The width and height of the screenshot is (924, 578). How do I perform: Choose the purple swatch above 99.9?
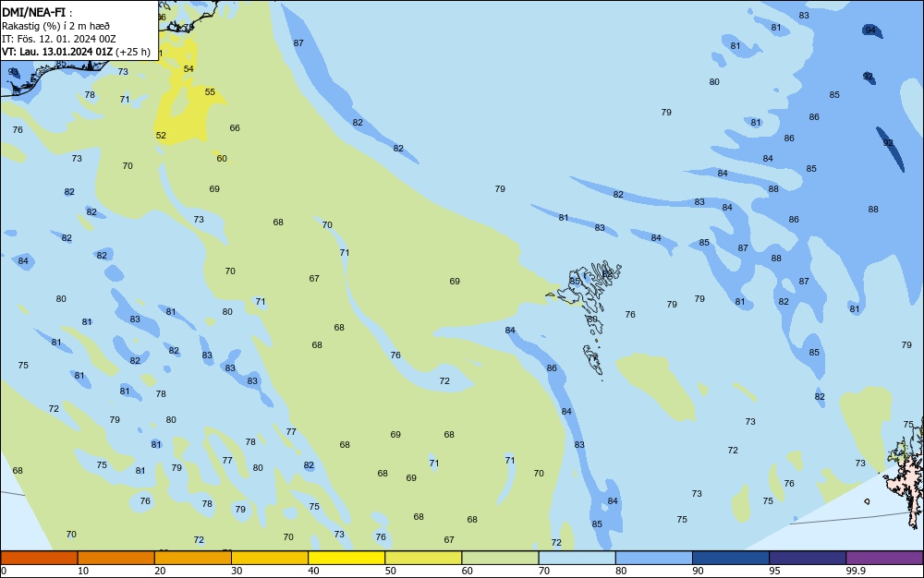[884, 558]
